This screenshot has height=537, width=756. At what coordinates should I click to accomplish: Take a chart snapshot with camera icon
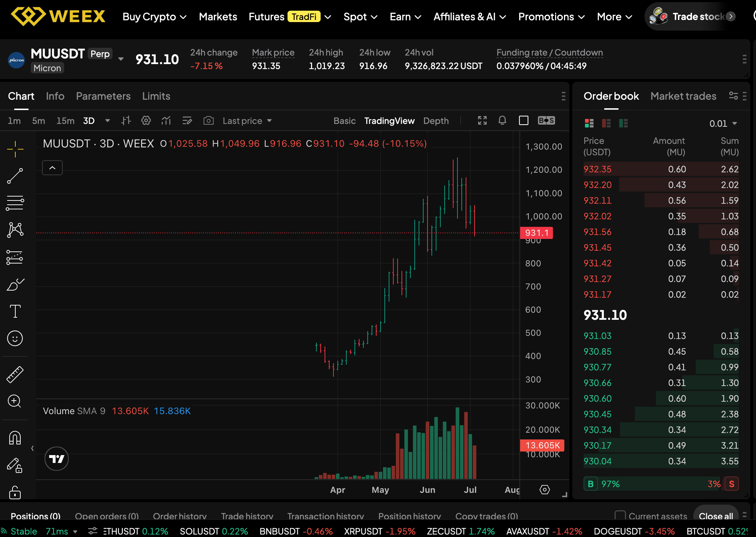pos(208,121)
